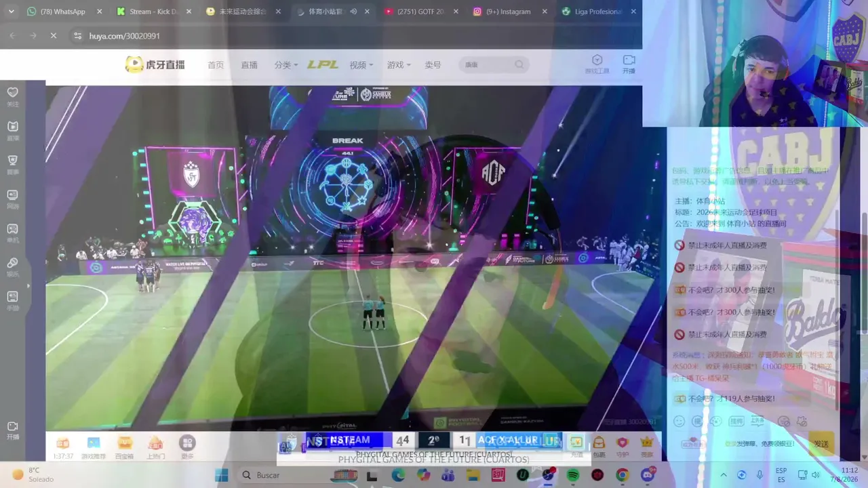Open the tab search dropdown arrow

pos(11,12)
